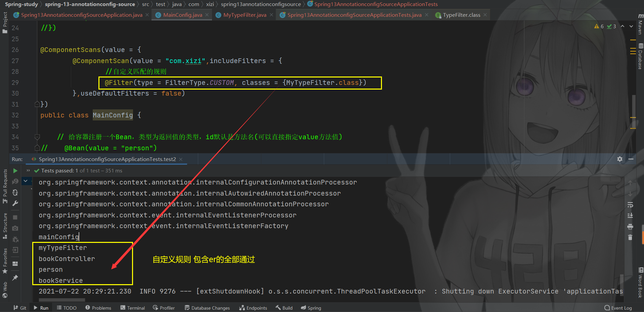
Task: Click the exit/import tests icon
Action: 15,250
